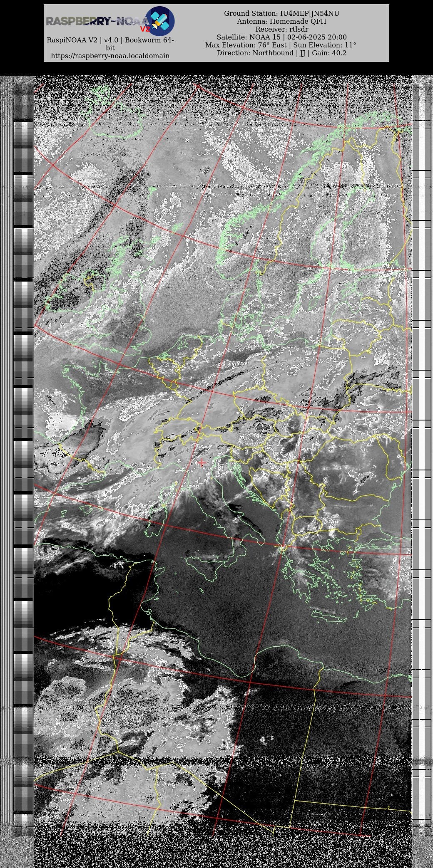Click the "Receiver: rtlsdr" line

click(x=281, y=29)
